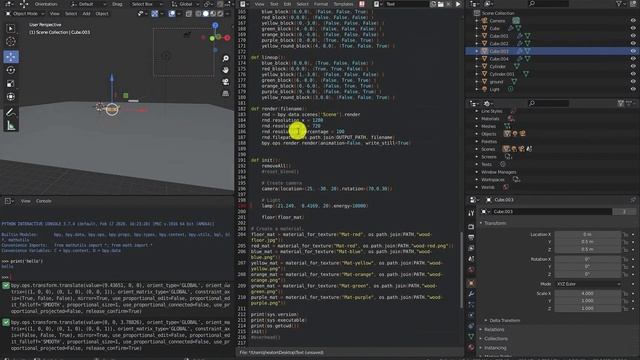Choose the Select Box tool icon
Screen dimensions: 640x360
(11, 28)
